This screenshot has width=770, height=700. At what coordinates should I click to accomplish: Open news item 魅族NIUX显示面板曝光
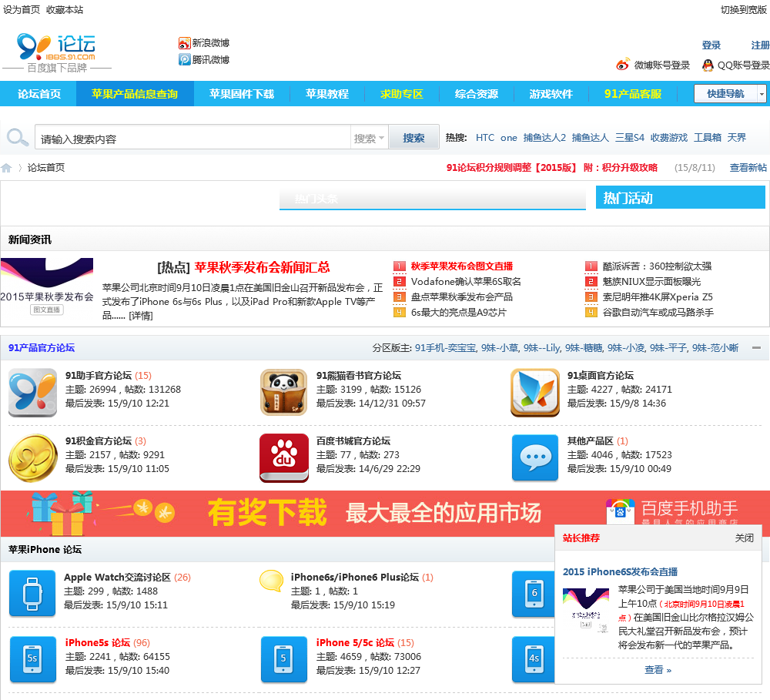pos(651,282)
